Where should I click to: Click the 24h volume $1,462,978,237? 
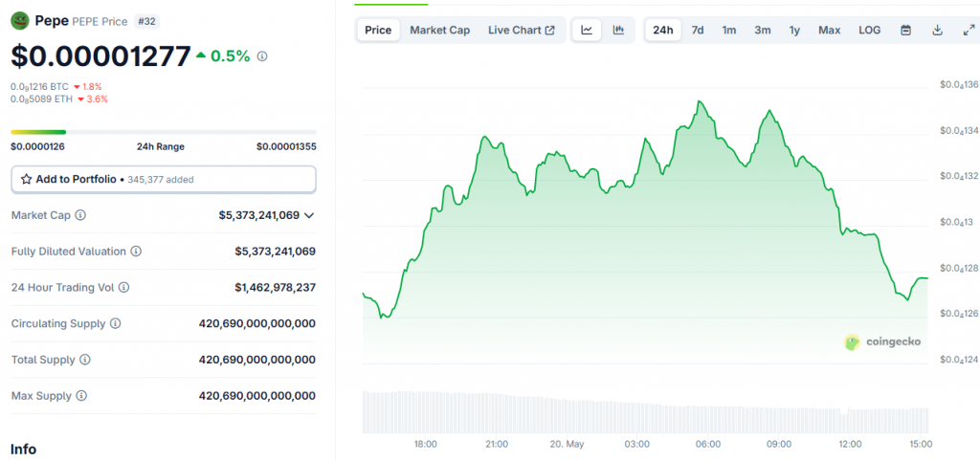click(x=275, y=287)
